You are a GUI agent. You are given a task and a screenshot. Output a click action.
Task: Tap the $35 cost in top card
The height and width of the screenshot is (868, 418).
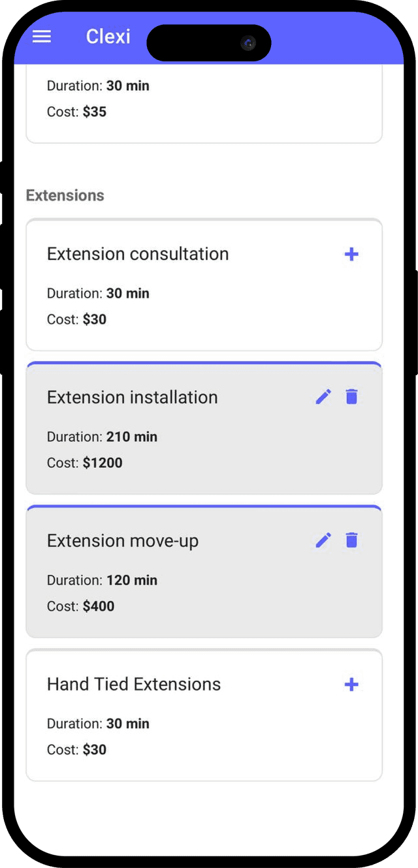[95, 112]
